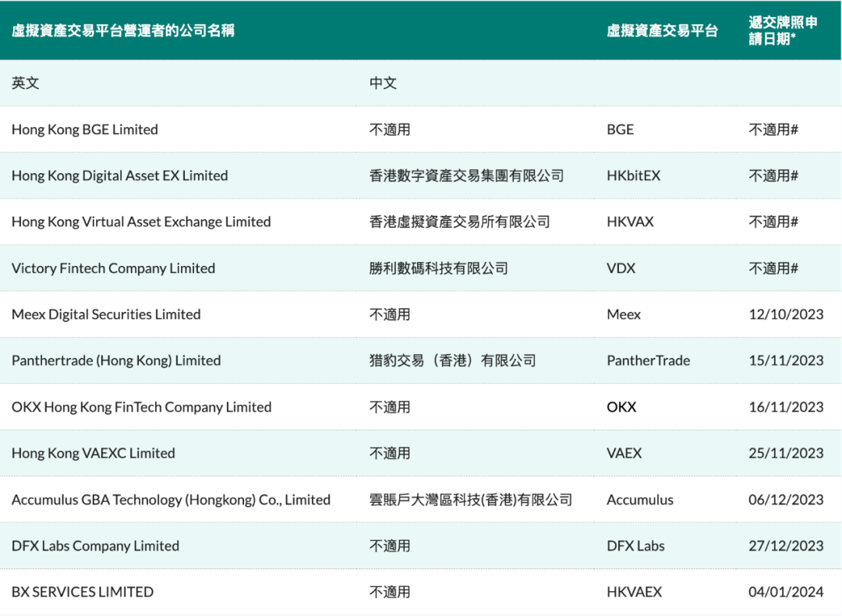Select OKX Hong Kong FinTech Company Limited
This screenshot has width=842, height=616.
coord(142,407)
